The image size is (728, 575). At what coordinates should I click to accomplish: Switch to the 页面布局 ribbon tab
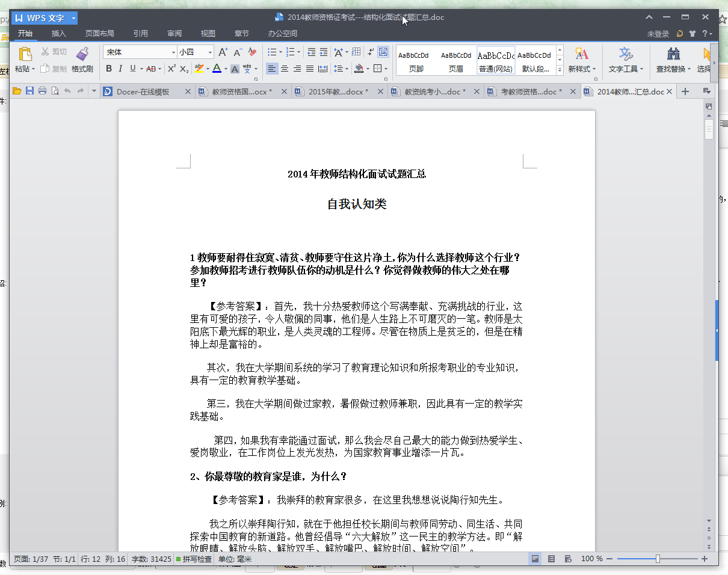pyautogui.click(x=99, y=34)
